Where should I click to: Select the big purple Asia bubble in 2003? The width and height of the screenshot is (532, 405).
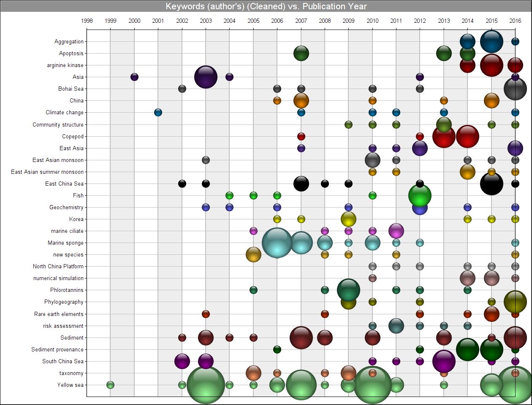click(x=206, y=77)
